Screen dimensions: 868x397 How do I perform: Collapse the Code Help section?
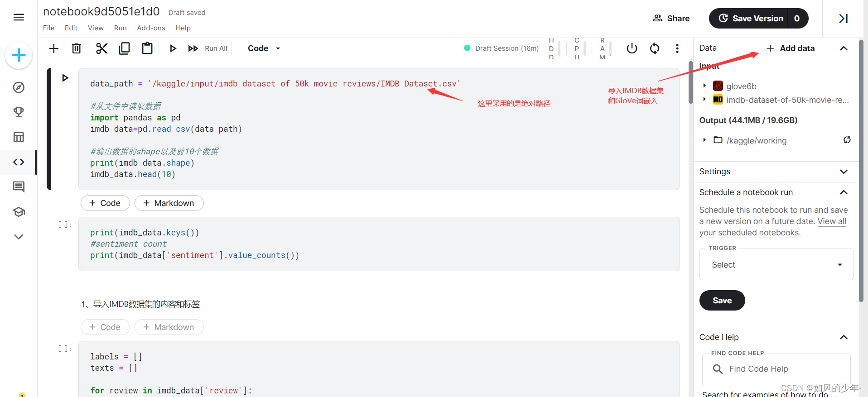pos(844,337)
